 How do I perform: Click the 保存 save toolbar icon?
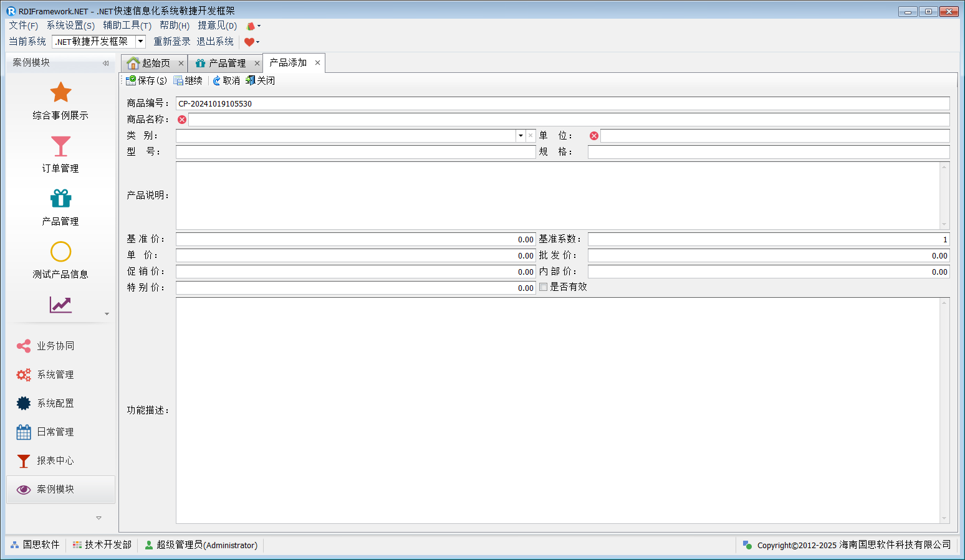[x=131, y=80]
